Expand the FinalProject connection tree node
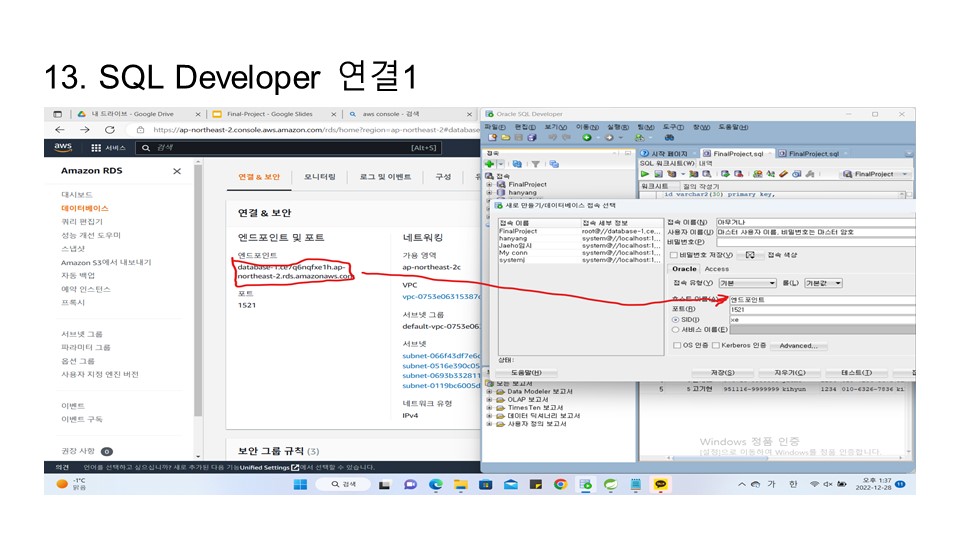 (490, 184)
